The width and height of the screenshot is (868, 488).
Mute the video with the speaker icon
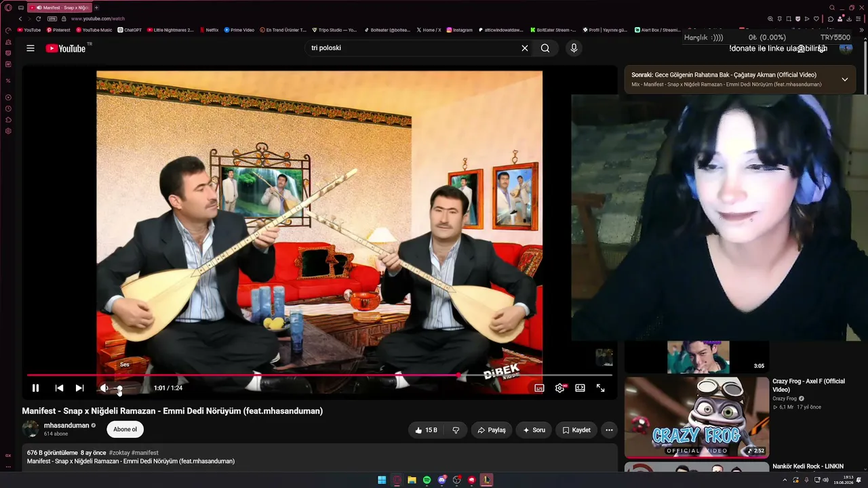[x=104, y=388]
